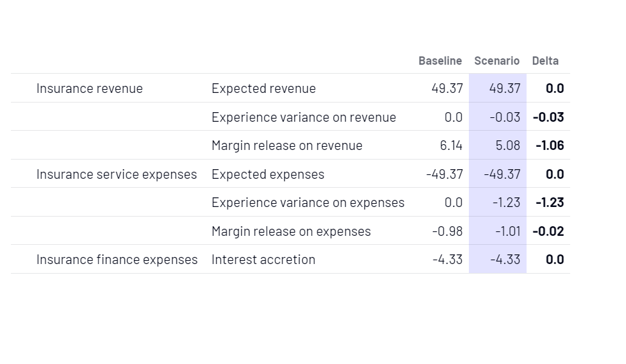Screen dimensions: 626x364
Task: Click the Baseline column header
Action: pos(440,61)
